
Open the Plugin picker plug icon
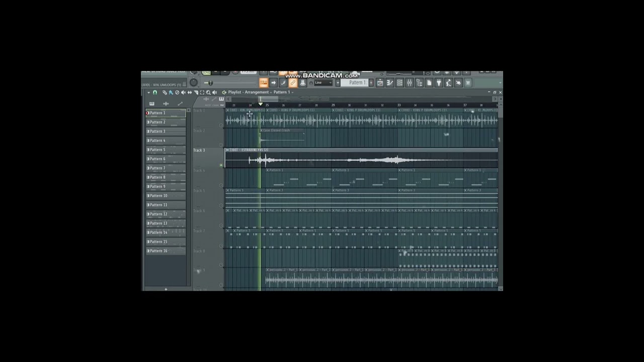[439, 83]
